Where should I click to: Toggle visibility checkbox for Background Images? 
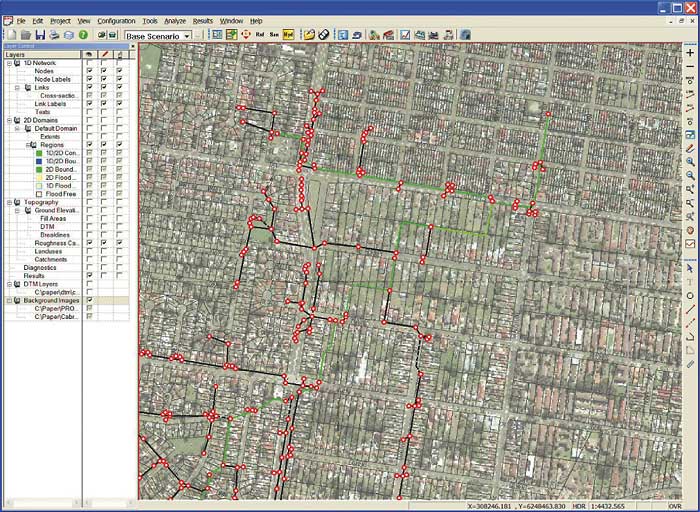[x=90, y=300]
